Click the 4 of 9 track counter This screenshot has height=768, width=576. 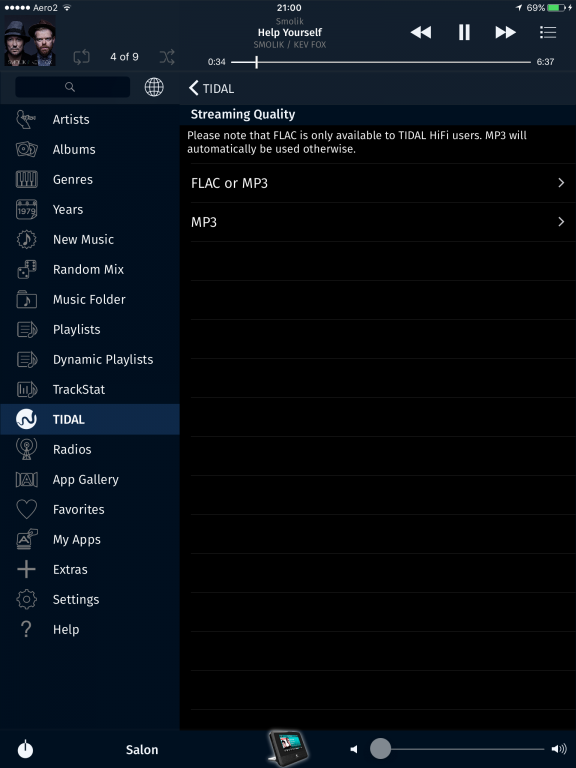(x=124, y=57)
